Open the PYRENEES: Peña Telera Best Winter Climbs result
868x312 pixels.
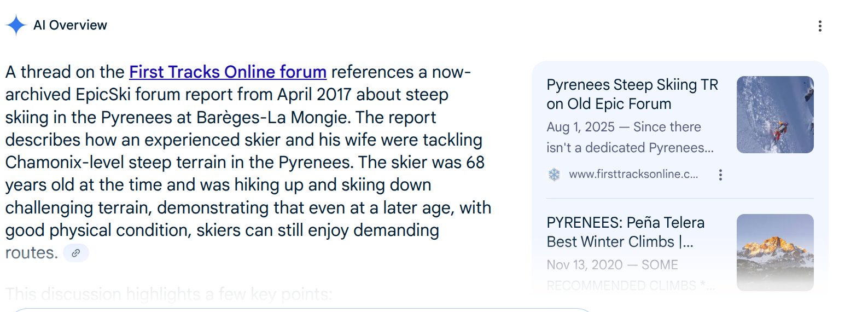(x=626, y=232)
